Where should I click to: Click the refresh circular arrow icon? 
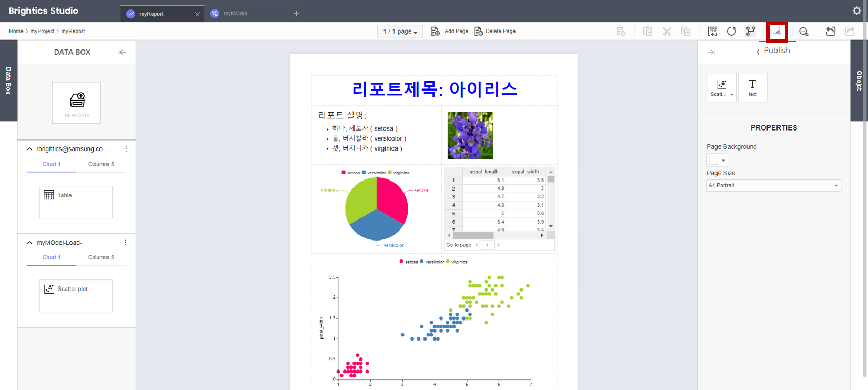pyautogui.click(x=731, y=32)
